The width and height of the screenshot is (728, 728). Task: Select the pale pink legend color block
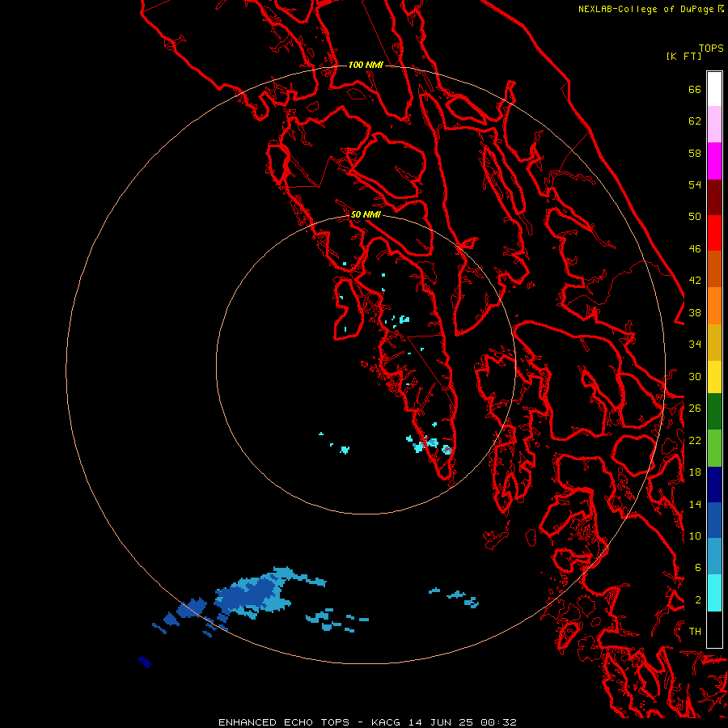[x=714, y=125]
